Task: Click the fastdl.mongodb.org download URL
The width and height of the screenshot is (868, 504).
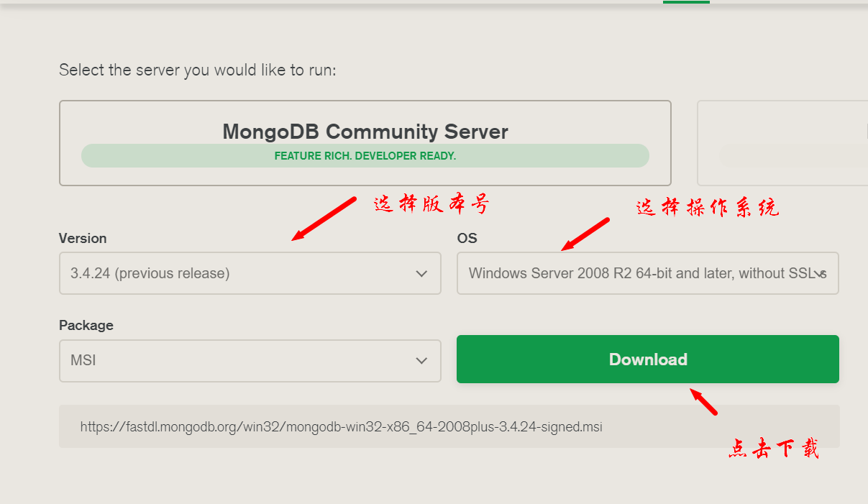Action: tap(342, 426)
